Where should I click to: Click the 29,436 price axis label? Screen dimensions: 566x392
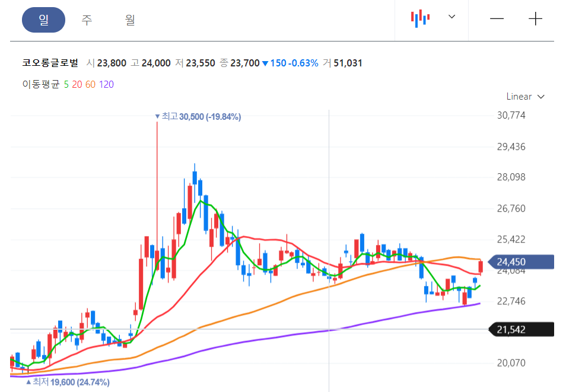(511, 147)
